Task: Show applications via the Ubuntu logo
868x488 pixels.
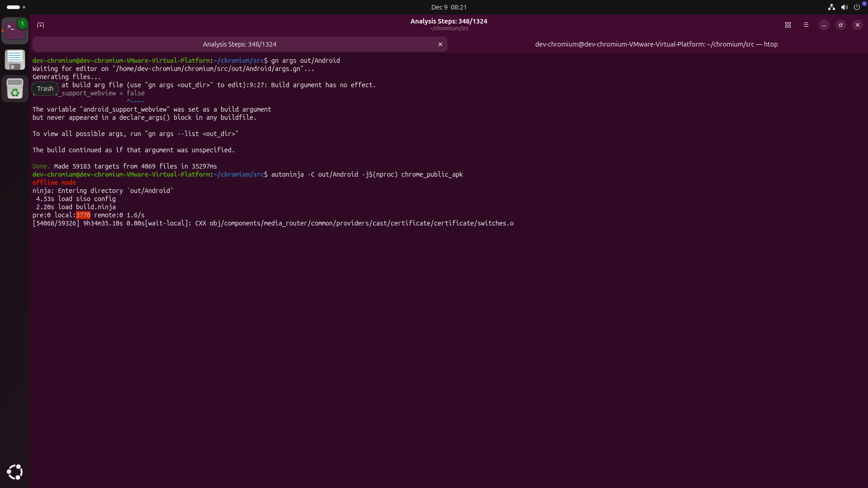Action: [15, 472]
